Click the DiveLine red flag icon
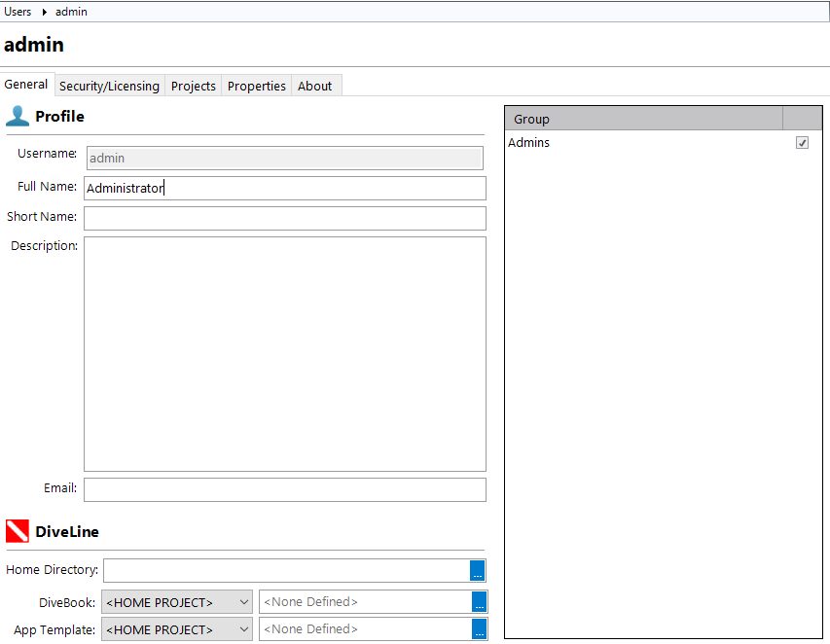 pyautogui.click(x=18, y=532)
